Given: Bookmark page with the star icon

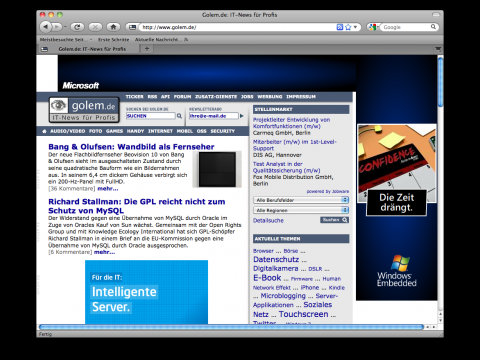Looking at the screenshot, I should click(x=348, y=27).
